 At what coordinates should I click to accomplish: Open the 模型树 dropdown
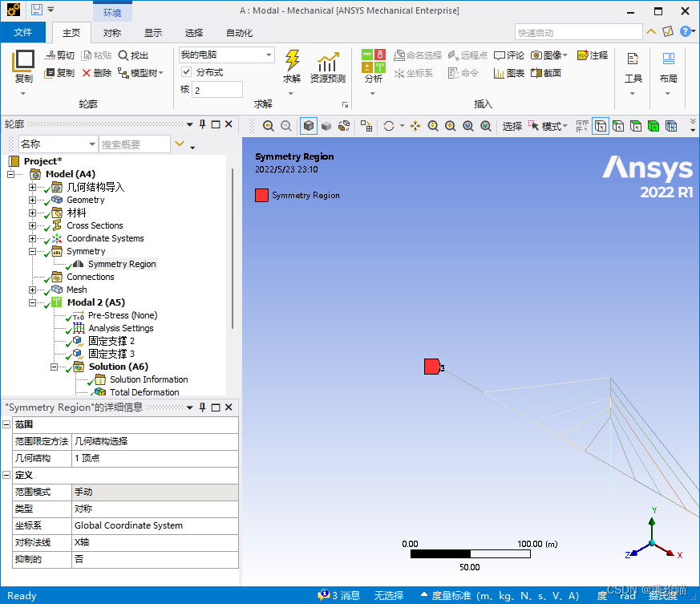141,73
